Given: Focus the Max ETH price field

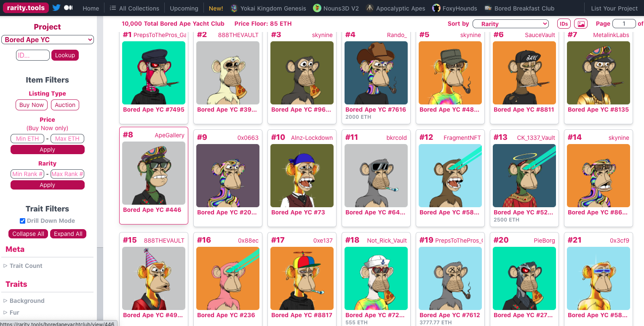Looking at the screenshot, I should click(x=67, y=139).
